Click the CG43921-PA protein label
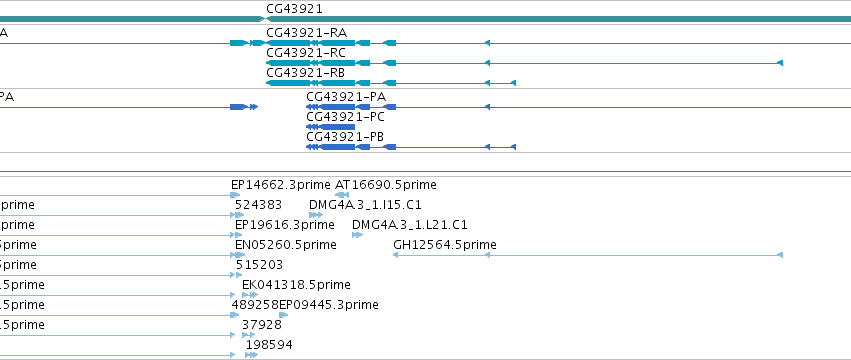851x360 pixels. click(346, 97)
